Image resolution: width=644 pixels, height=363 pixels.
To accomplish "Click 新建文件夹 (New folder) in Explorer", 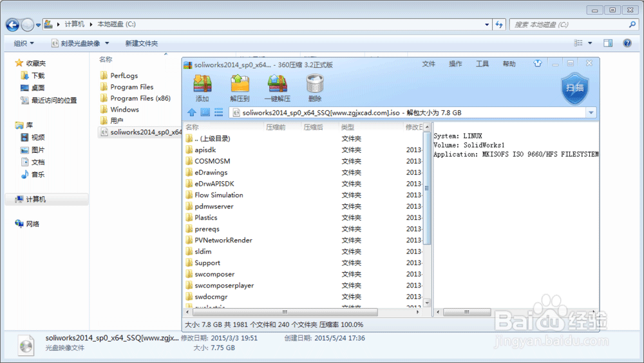I will click(141, 43).
